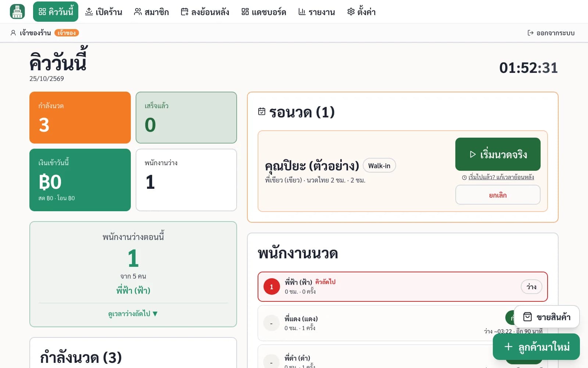Open รายงาน reports page
Viewport: 588px width, 368px height.
tap(317, 12)
